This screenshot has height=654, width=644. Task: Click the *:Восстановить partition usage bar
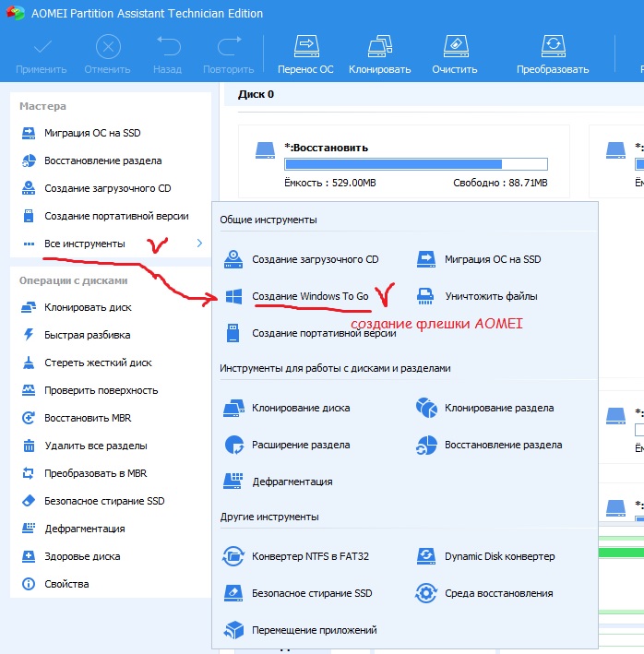(x=416, y=164)
